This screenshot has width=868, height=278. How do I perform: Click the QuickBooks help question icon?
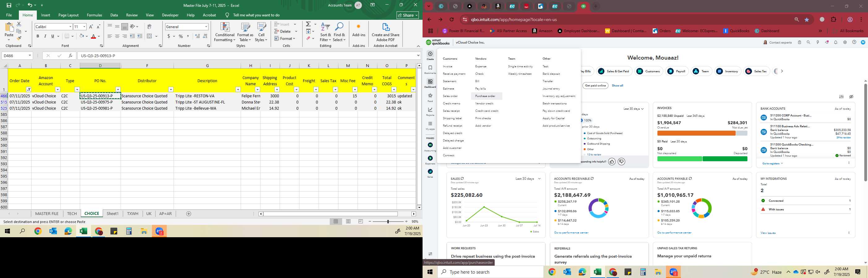click(x=854, y=42)
